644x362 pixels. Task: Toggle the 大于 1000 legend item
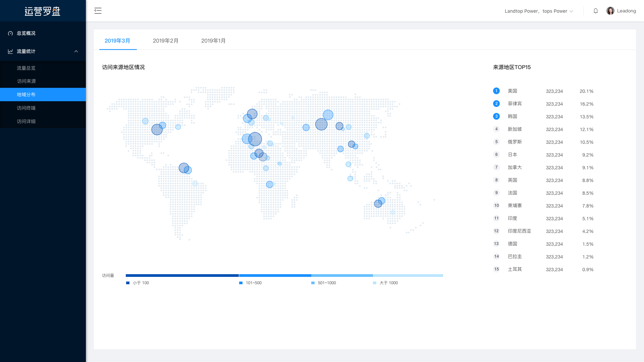coord(385,283)
